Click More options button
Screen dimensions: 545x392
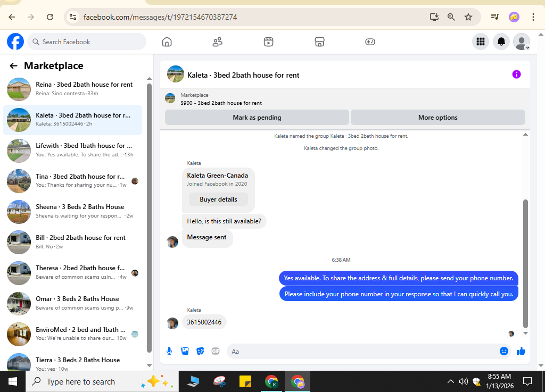438,118
